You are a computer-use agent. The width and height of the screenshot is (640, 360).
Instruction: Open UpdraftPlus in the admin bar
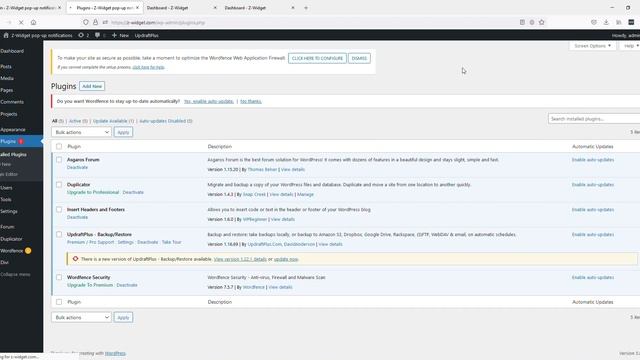[x=147, y=36]
